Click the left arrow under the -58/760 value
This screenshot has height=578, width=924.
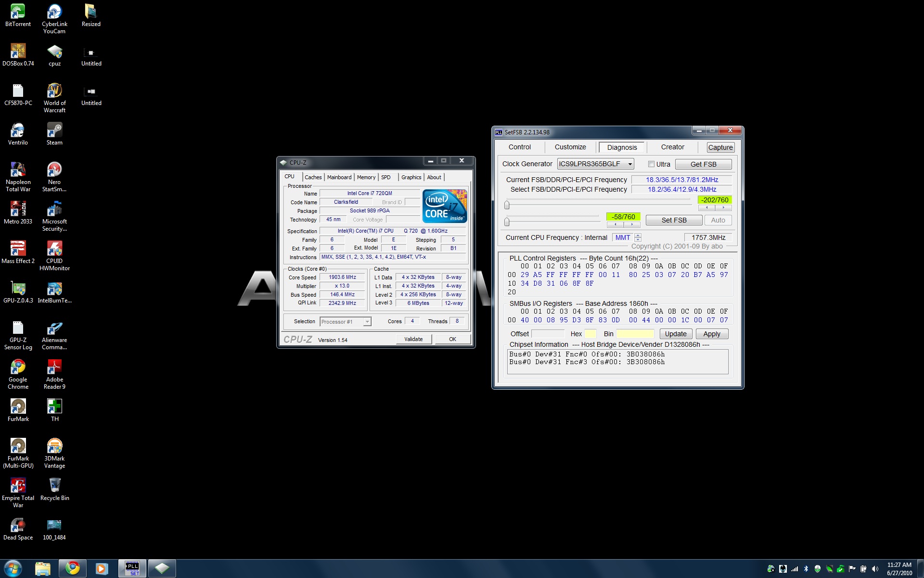[x=615, y=224]
